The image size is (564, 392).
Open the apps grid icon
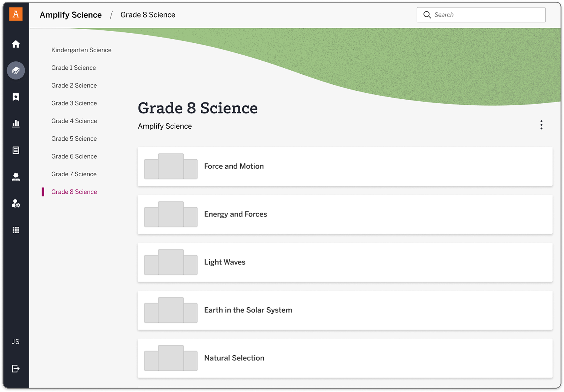tap(16, 230)
